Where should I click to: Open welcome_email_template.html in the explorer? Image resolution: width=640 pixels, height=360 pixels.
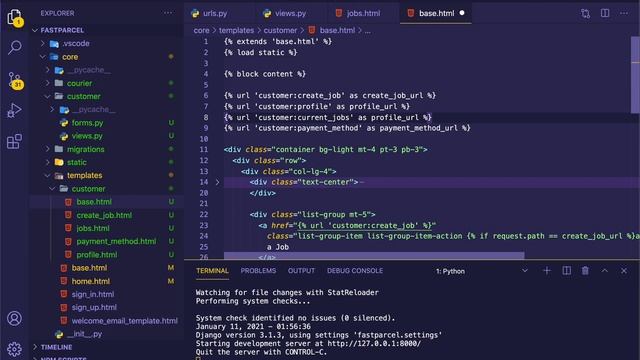(x=124, y=321)
